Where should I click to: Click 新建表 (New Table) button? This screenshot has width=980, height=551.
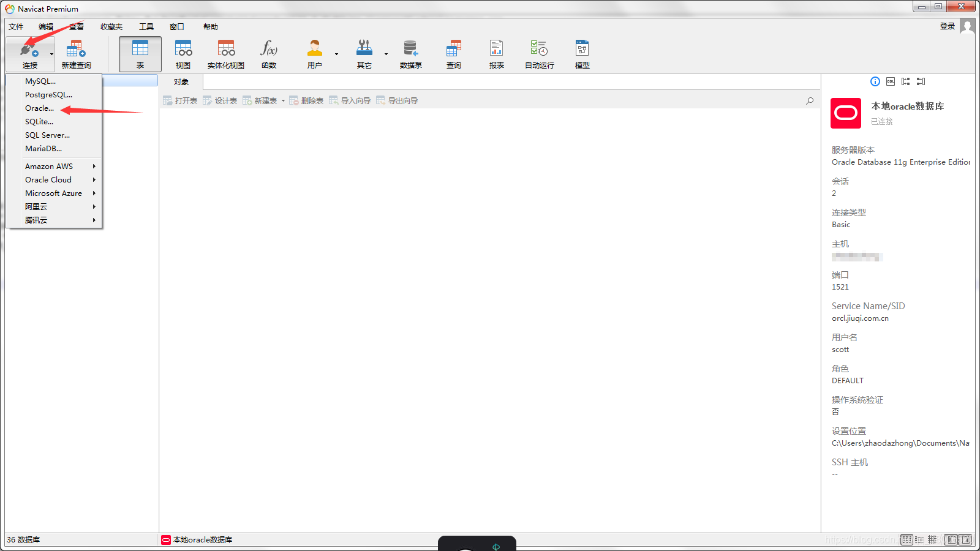260,101
